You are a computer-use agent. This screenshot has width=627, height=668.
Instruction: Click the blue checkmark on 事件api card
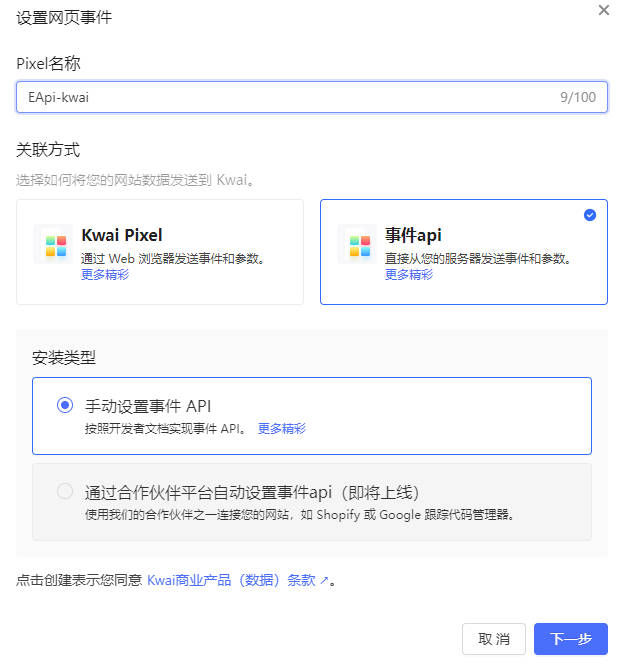click(590, 215)
